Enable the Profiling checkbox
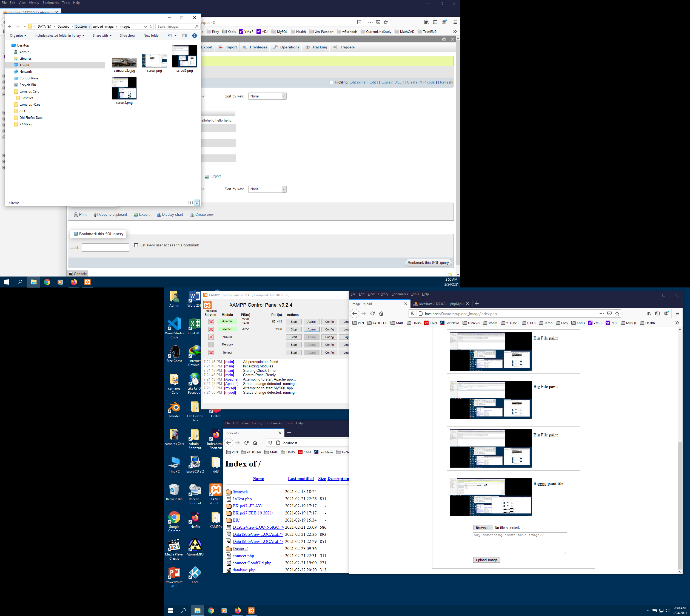Viewport: 690px width, 616px height. [331, 83]
